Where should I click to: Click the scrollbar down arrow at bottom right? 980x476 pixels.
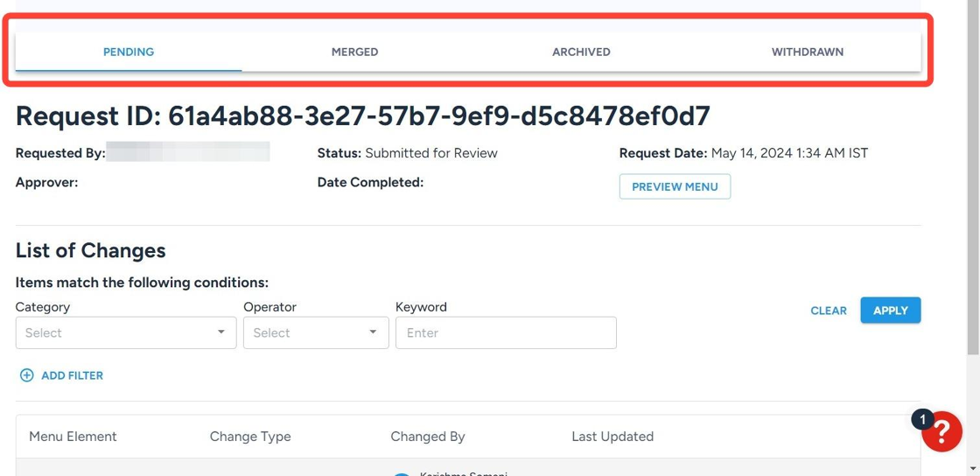973,468
